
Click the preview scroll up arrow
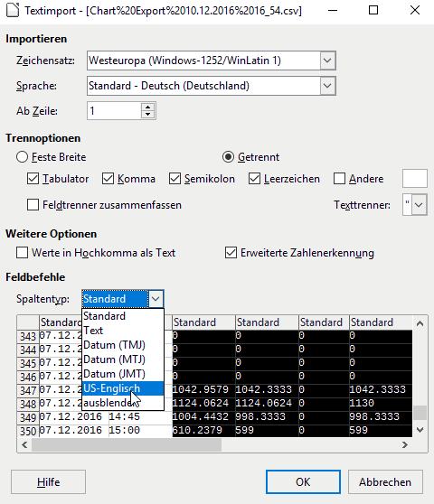coord(420,323)
